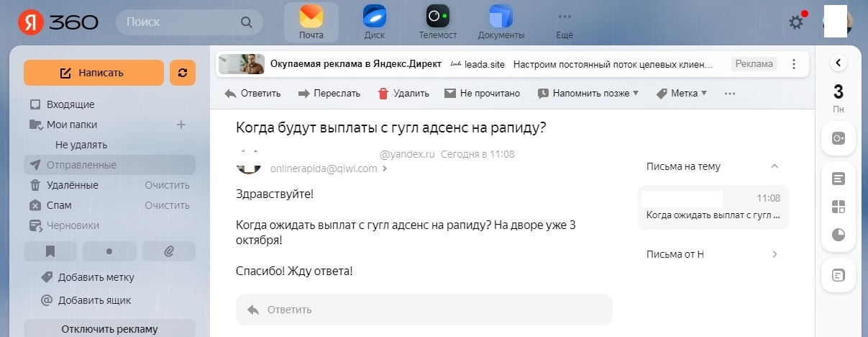
Task: Click the search magnifier icon
Action: (x=247, y=22)
